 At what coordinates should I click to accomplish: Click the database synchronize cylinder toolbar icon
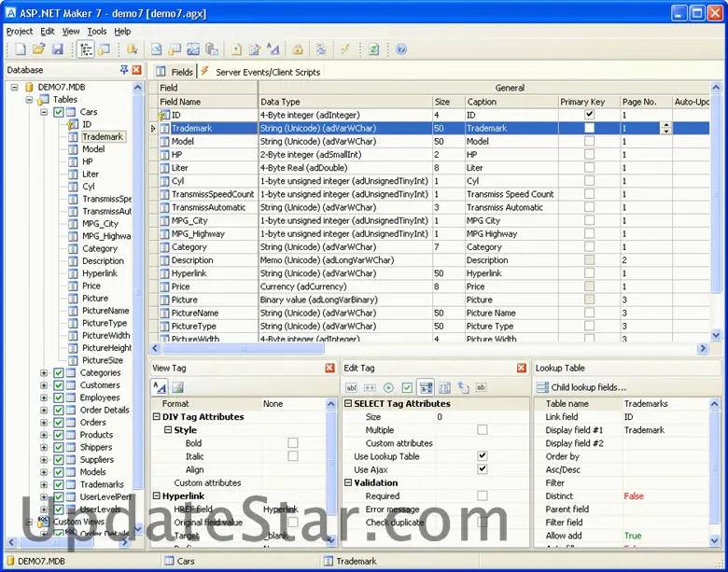132,49
